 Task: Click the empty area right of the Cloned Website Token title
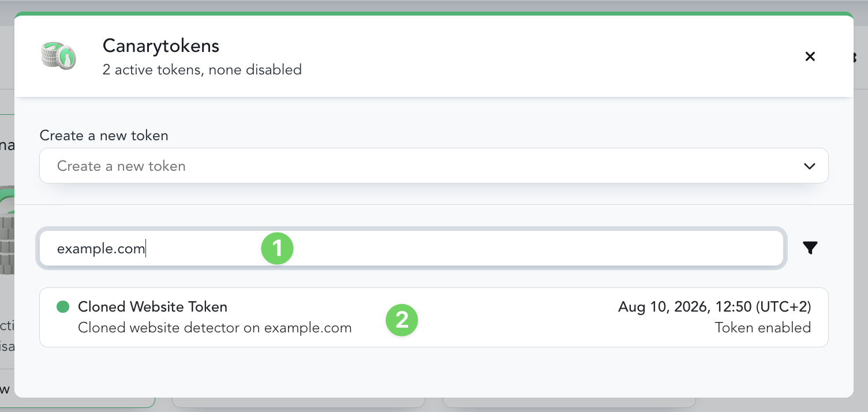[x=422, y=307]
